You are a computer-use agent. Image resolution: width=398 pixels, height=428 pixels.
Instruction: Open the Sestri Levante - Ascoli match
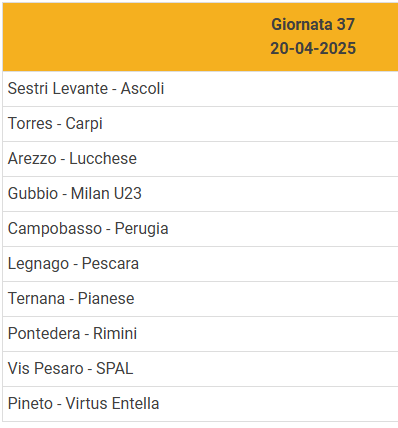point(200,89)
